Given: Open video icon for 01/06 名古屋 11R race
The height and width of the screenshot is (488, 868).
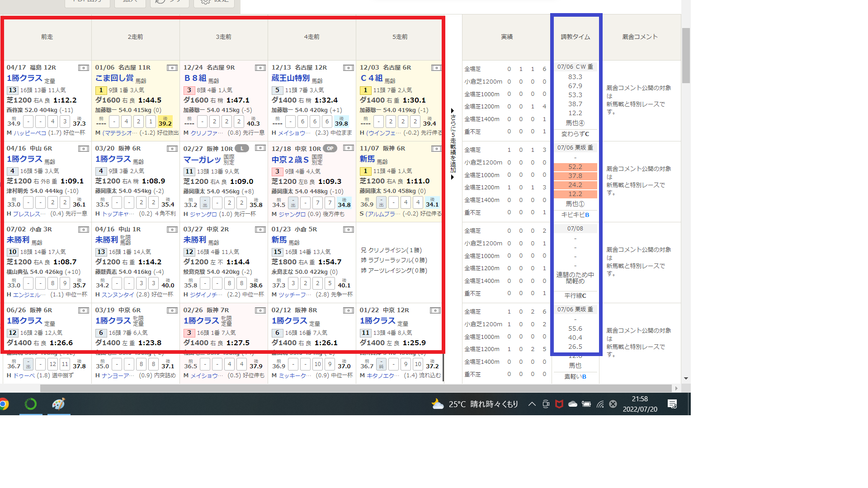Looking at the screenshot, I should point(172,68).
